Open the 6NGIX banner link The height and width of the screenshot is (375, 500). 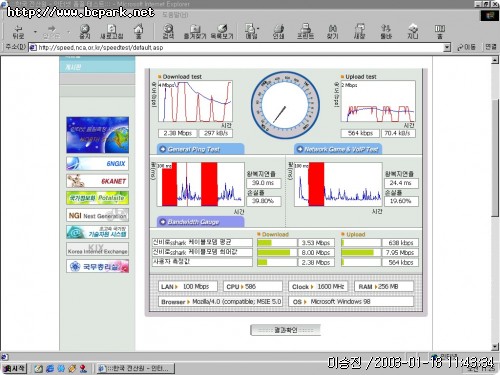point(97,164)
